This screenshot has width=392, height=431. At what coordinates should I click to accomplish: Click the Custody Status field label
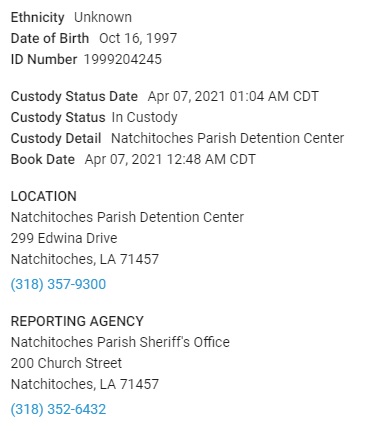(58, 118)
